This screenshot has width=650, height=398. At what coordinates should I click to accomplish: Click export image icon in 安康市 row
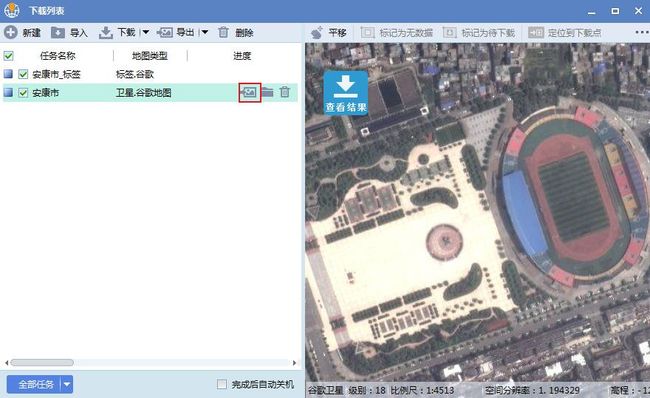pyautogui.click(x=250, y=92)
